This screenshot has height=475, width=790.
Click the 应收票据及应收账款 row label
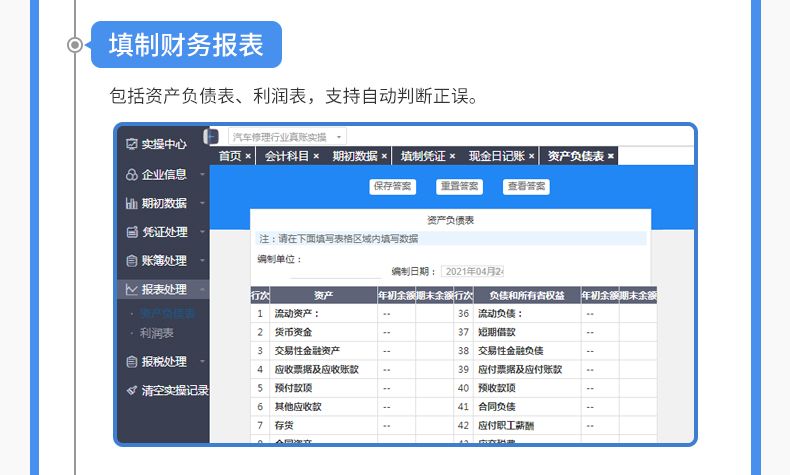(316, 369)
